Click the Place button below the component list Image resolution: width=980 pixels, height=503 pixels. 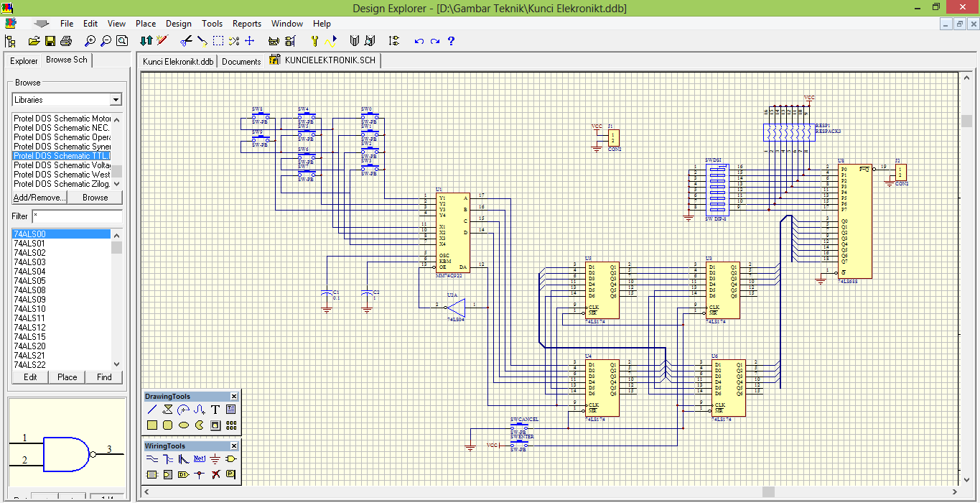pos(67,377)
